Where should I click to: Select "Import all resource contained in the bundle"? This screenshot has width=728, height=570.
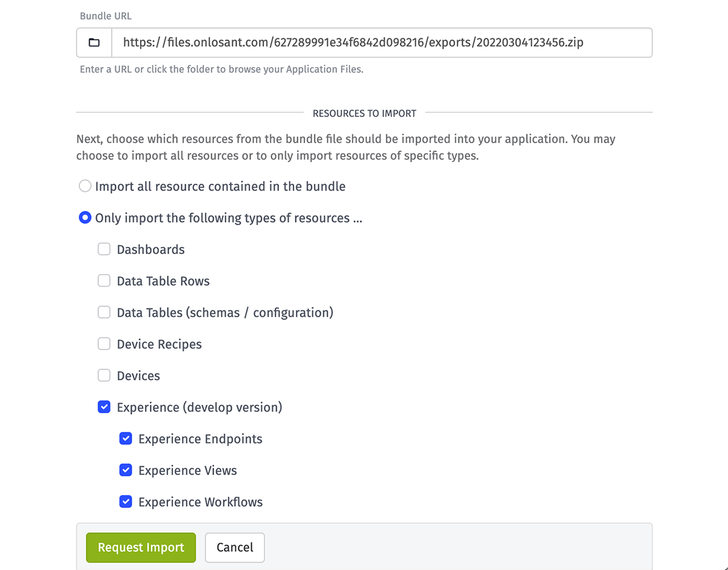85,186
